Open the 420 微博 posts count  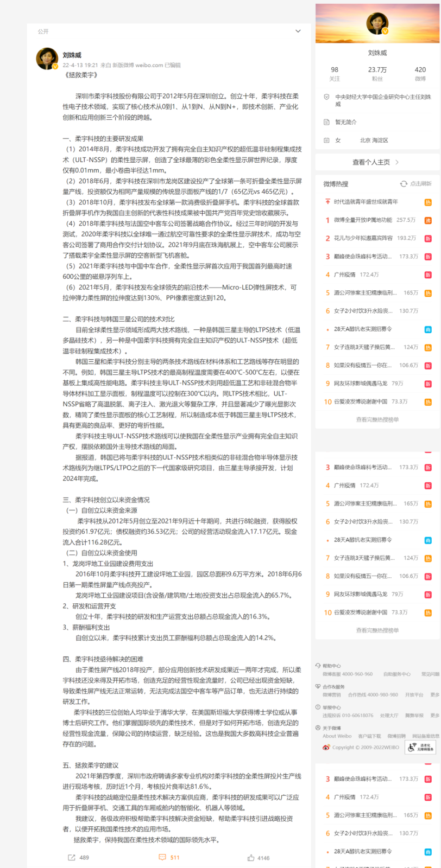[420, 74]
